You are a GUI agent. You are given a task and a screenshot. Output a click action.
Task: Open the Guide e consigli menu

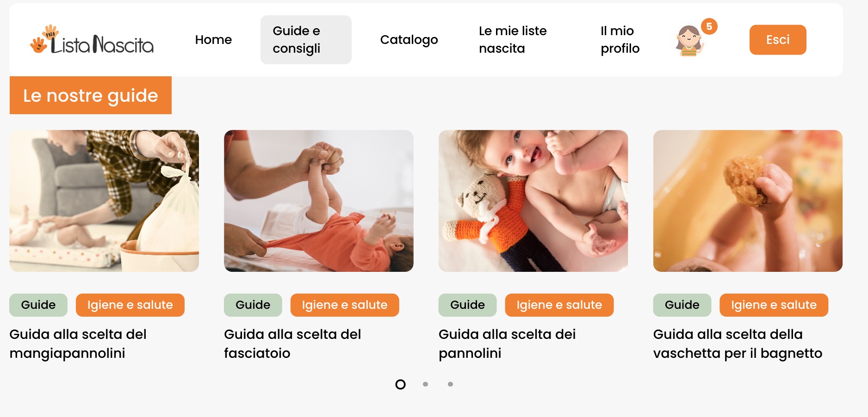306,40
